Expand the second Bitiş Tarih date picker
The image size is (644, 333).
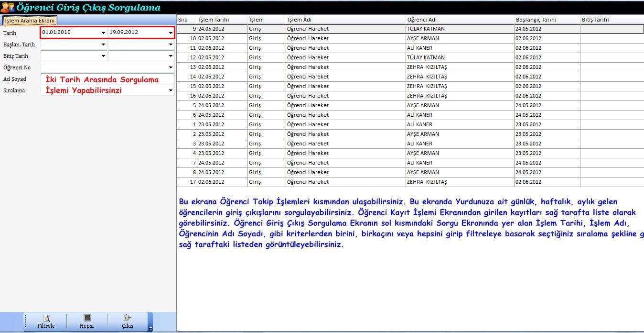[x=171, y=56]
